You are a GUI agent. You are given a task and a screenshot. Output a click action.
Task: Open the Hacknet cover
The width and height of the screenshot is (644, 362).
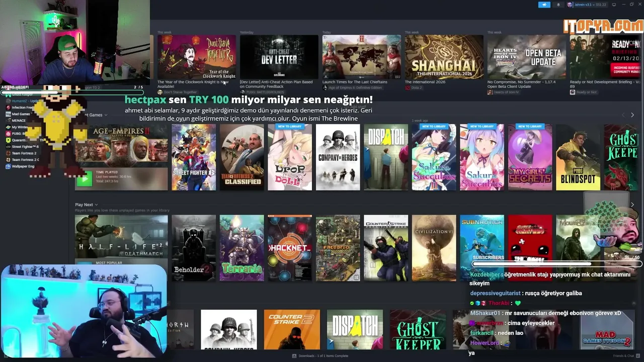[x=290, y=248]
